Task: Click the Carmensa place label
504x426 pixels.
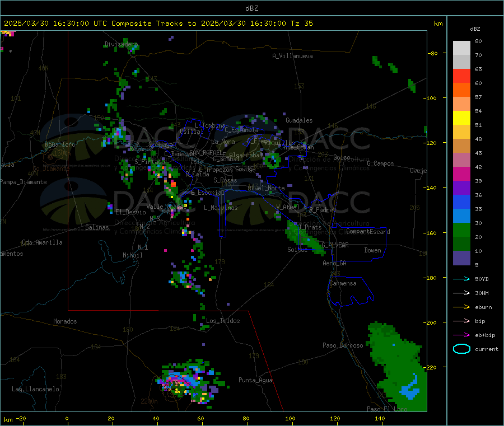Action: 343,283
